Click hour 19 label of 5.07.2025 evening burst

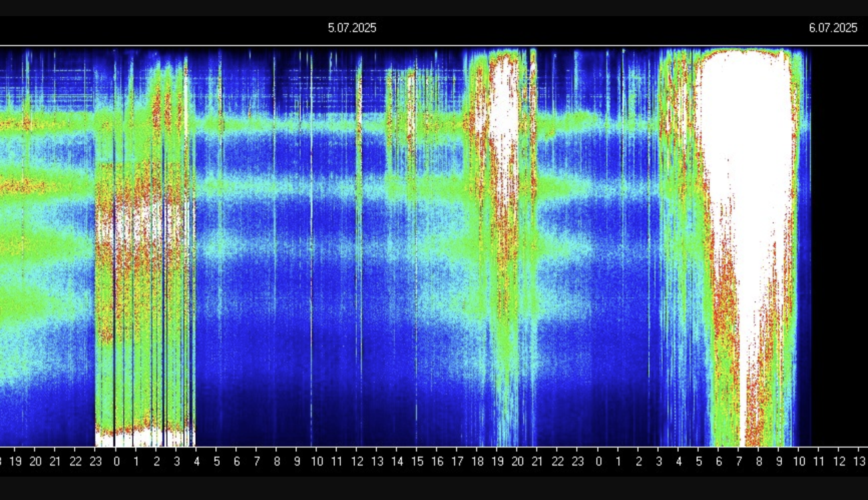[497, 461]
